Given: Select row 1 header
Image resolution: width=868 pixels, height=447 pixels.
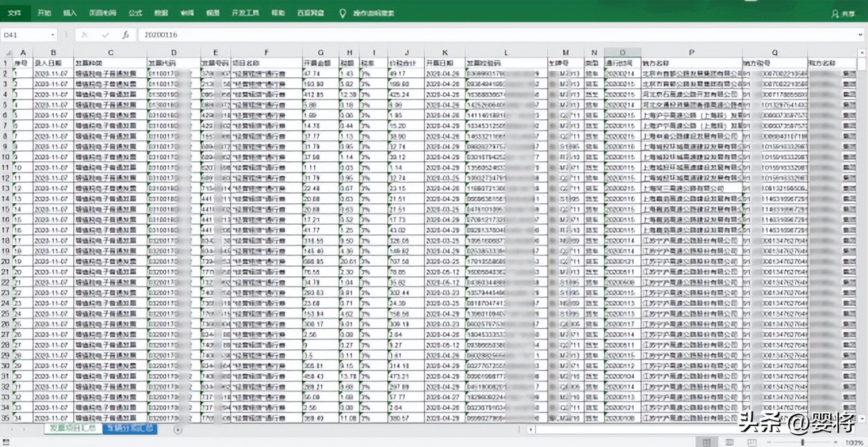Looking at the screenshot, I should click(5, 62).
